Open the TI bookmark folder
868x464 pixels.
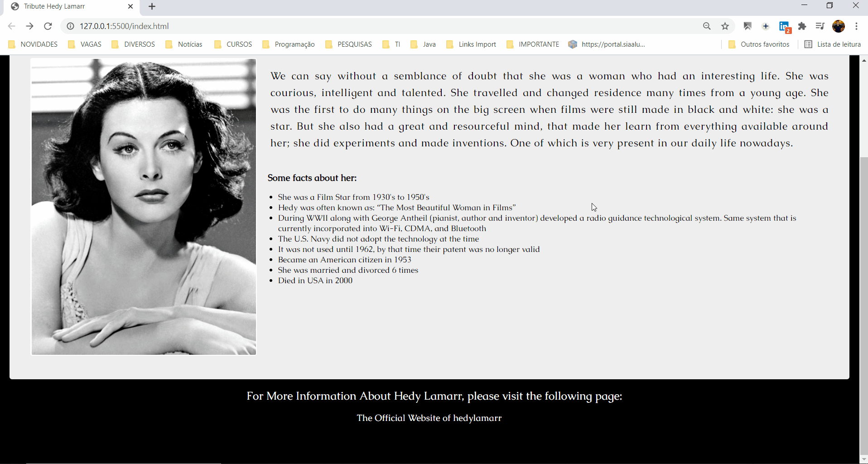[x=391, y=44]
